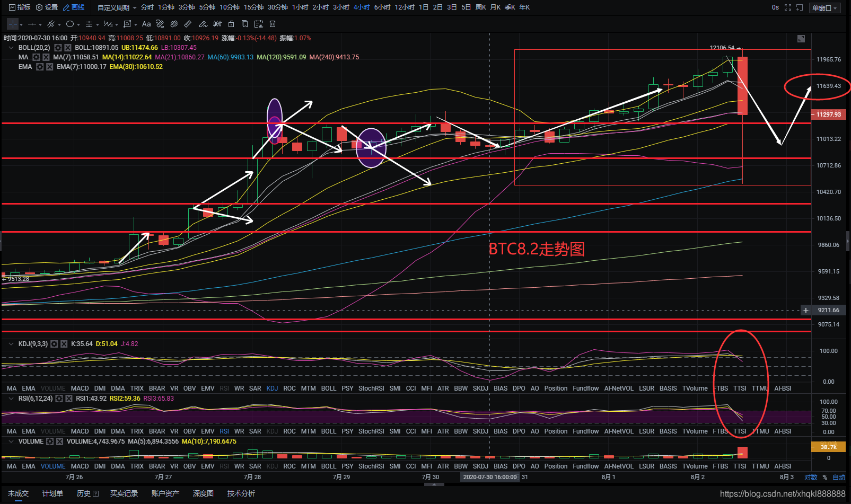Open the 单窗口 window layout dropdown
The height and width of the screenshot is (504, 851).
[824, 8]
